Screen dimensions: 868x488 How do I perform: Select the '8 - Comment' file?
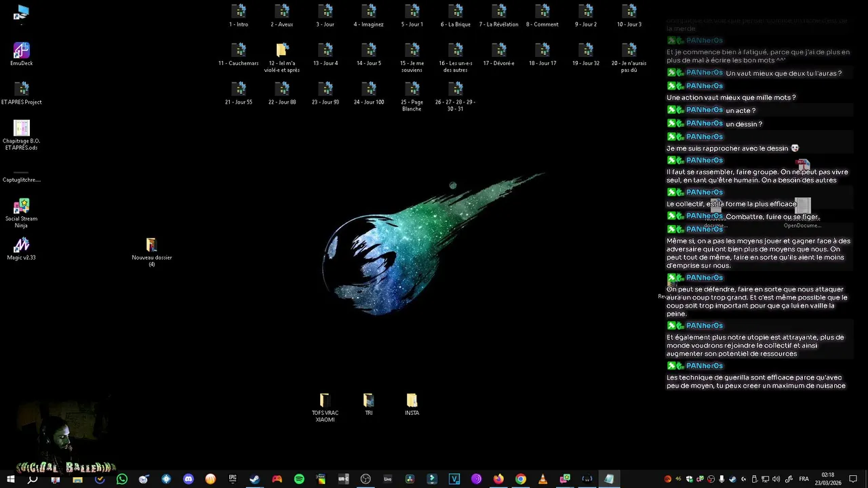542,16
